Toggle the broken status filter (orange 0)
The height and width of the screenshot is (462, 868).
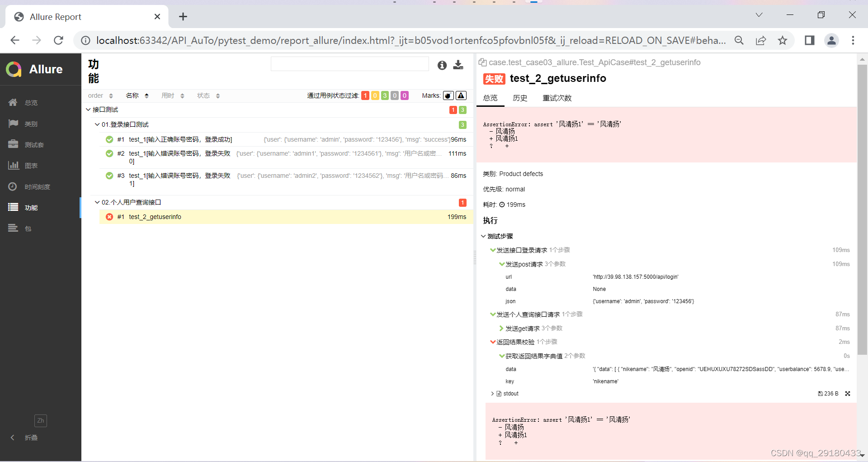375,95
